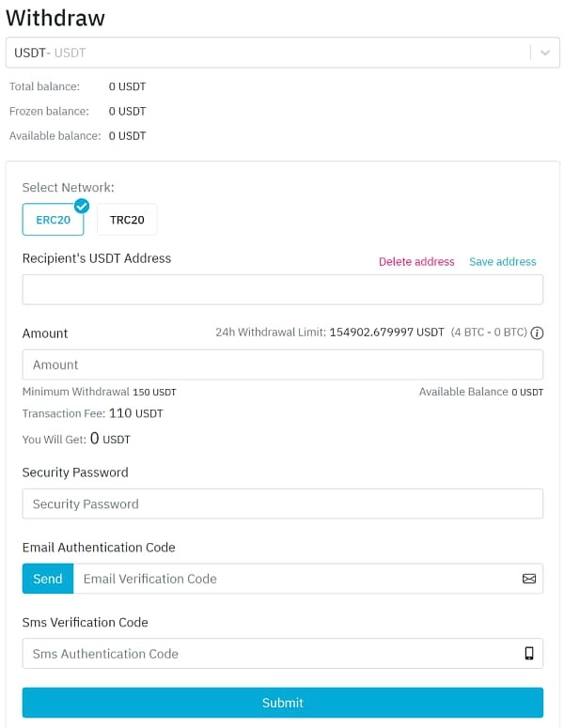Viewport: 564px width, 728px height.
Task: Click the Minimum Withdrawal 150 USDT text
Action: coord(99,392)
